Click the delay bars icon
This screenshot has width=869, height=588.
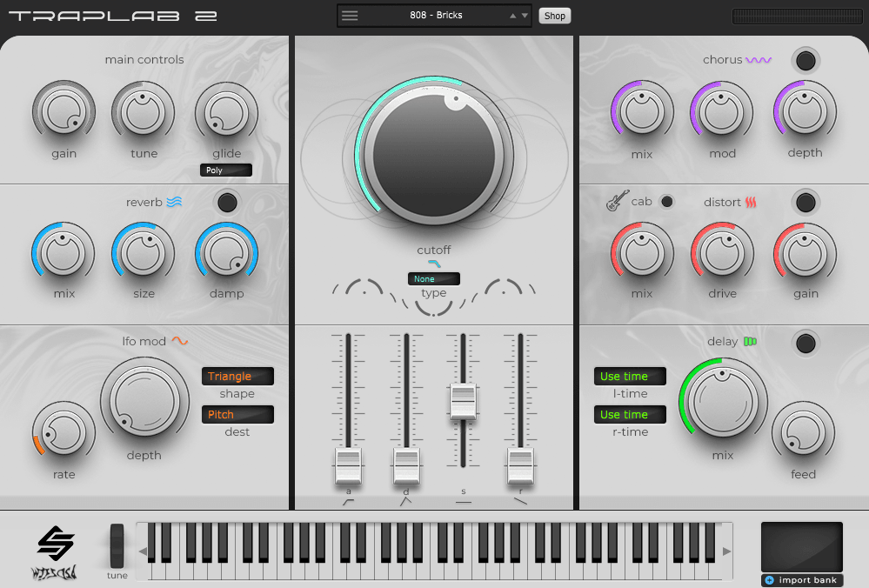click(751, 342)
